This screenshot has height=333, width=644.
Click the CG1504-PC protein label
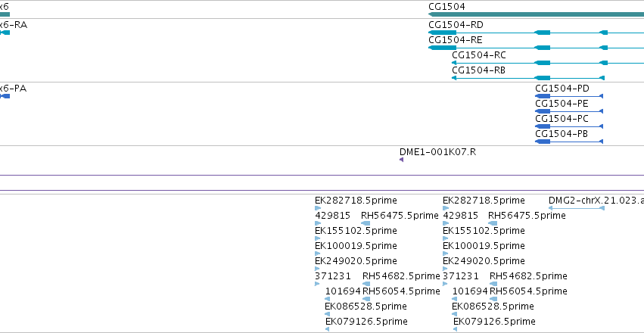click(x=562, y=119)
